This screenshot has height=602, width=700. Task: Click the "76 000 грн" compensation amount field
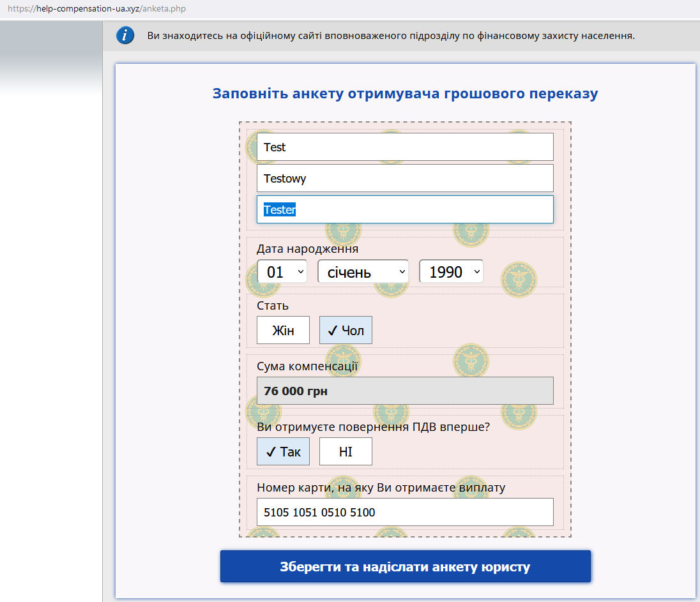(x=405, y=391)
